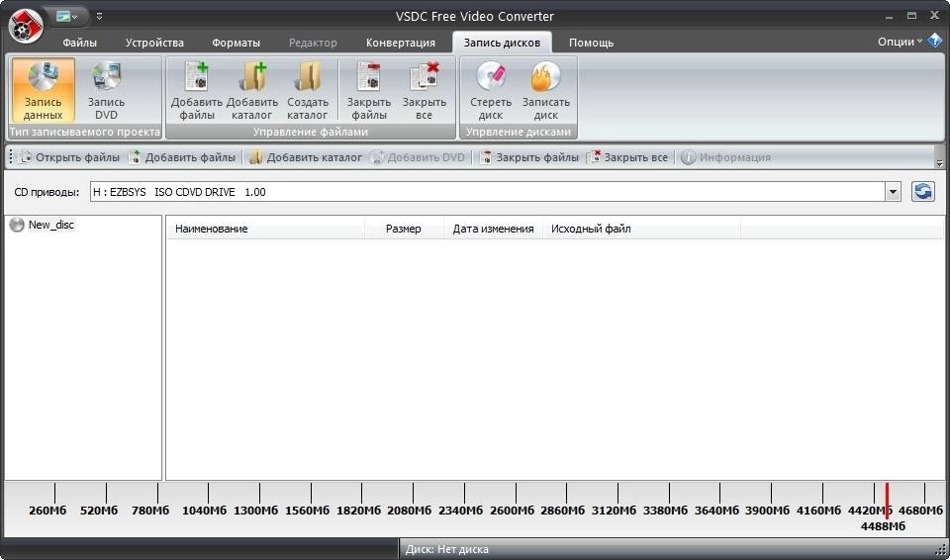Click Открыть файлы in the toolbar
This screenshot has width=950, height=560.
pyautogui.click(x=68, y=157)
